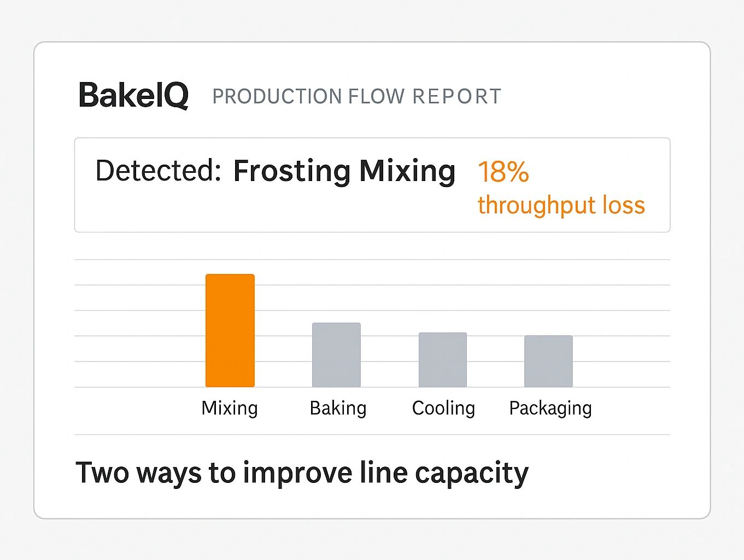Viewport: 744px width, 560px height.
Task: Click the Two ways heading's first word
Action: (102, 472)
